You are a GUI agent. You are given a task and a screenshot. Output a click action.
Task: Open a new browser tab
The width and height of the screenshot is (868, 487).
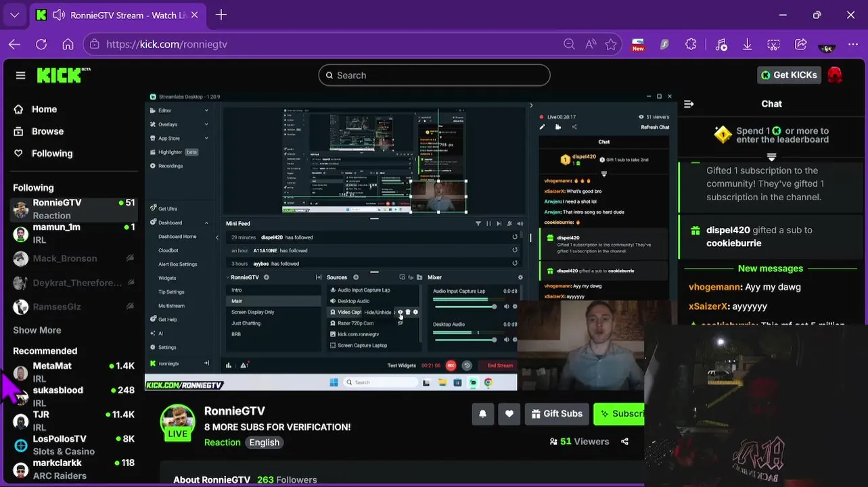(221, 15)
